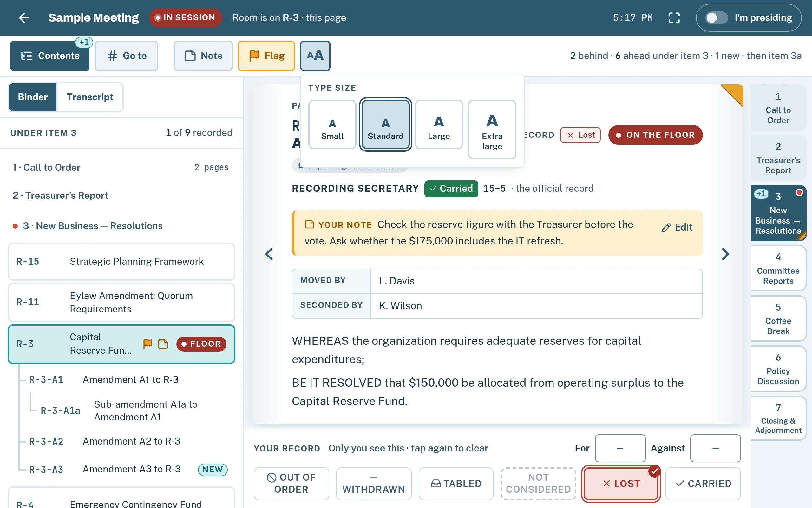Switch to the Binder tab
The height and width of the screenshot is (508, 812).
coord(33,97)
